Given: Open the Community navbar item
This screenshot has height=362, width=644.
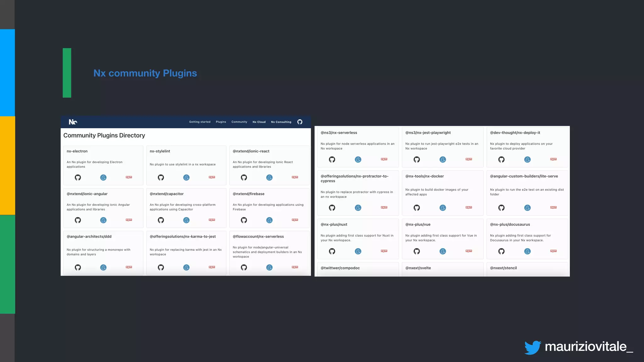Looking at the screenshot, I should 239,122.
